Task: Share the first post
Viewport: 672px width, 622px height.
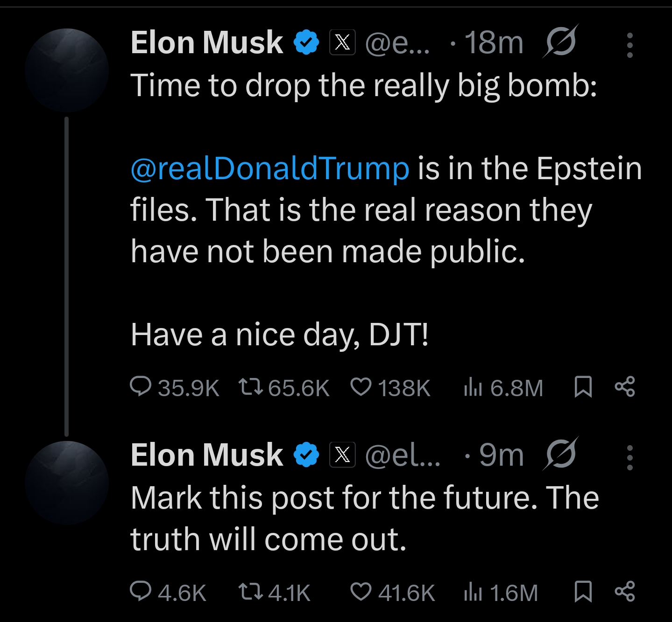Action: pyautogui.click(x=625, y=387)
